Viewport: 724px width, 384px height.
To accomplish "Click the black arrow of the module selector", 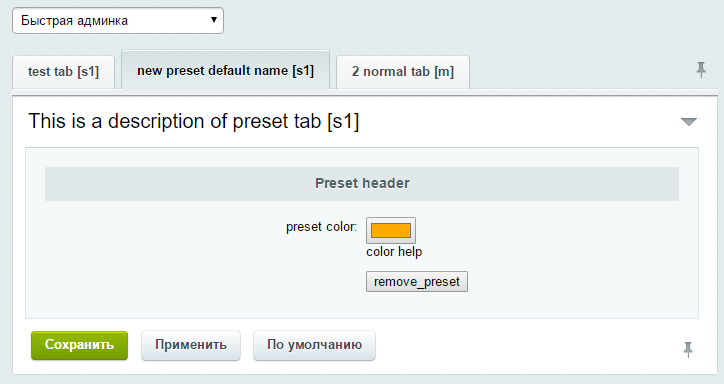I will (214, 20).
